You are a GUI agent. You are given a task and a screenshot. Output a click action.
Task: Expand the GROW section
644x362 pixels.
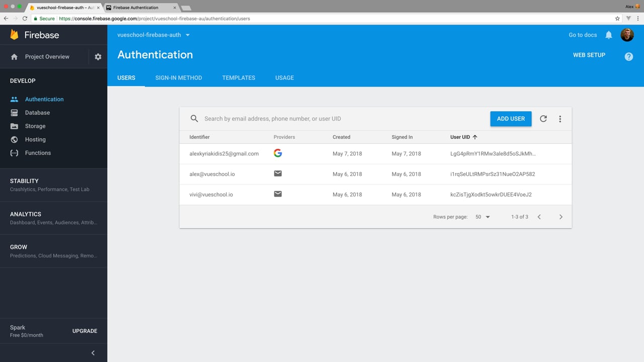point(53,251)
